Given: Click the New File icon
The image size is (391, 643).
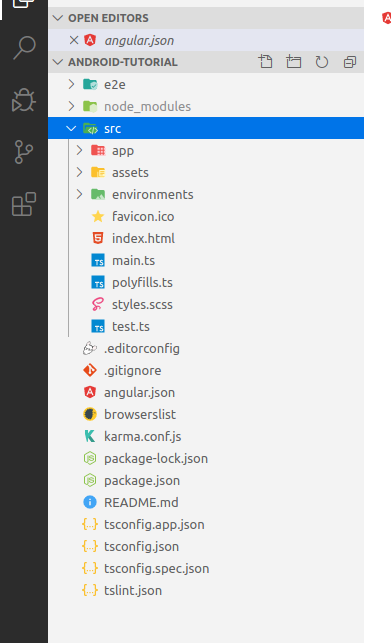Looking at the screenshot, I should [x=265, y=62].
